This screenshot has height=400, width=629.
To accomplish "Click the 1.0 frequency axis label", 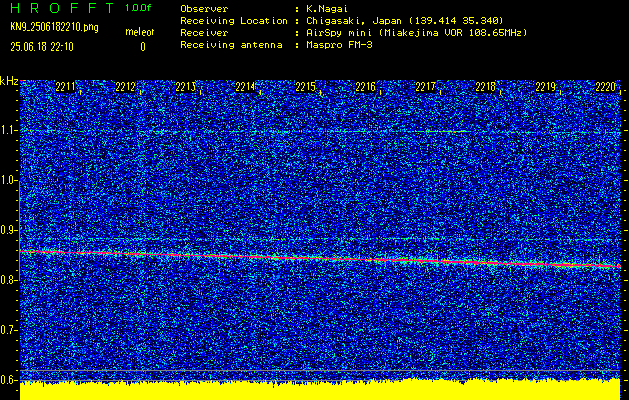I will point(8,180).
